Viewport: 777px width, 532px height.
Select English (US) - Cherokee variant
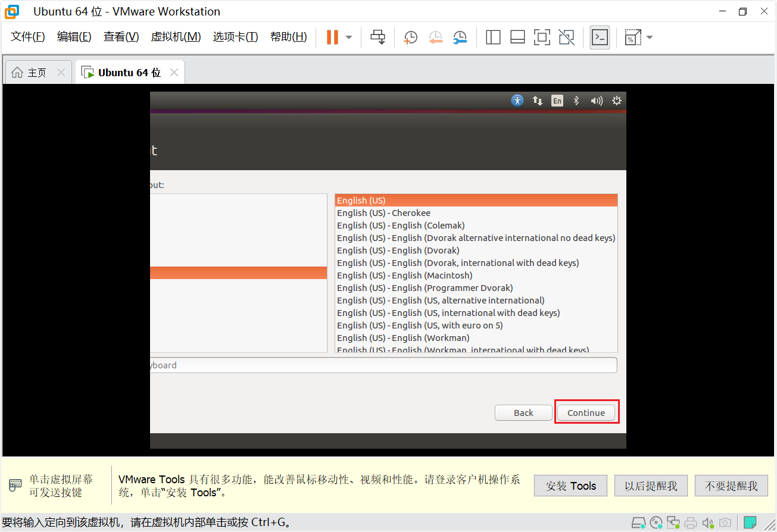pos(476,213)
